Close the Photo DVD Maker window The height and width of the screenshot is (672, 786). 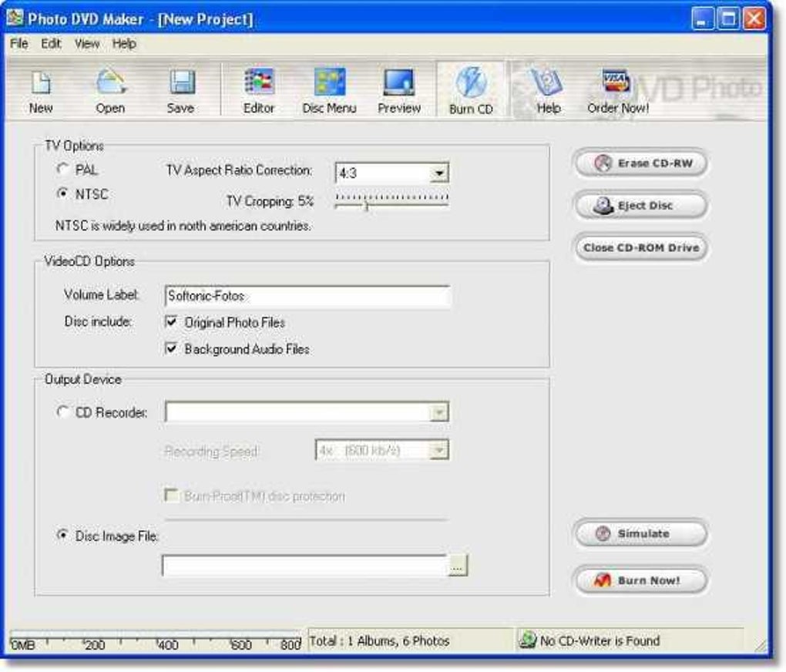tap(754, 19)
